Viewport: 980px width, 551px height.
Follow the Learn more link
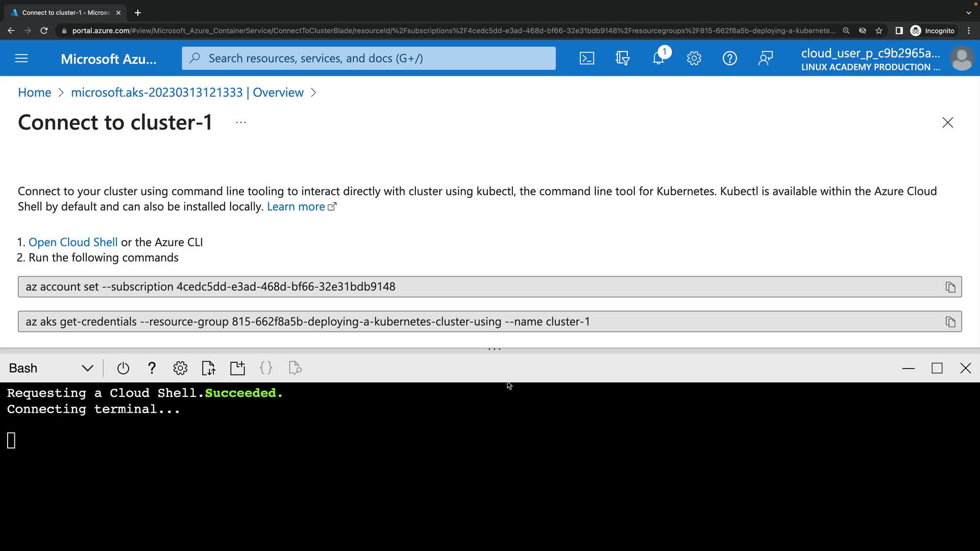pos(296,207)
